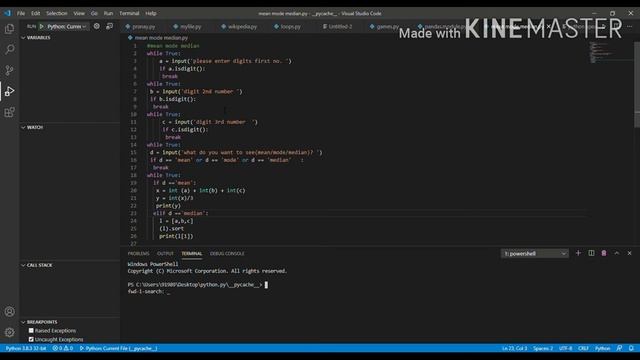Click the feedback icon in status bar
This screenshot has height=360, width=640.
click(x=619, y=348)
